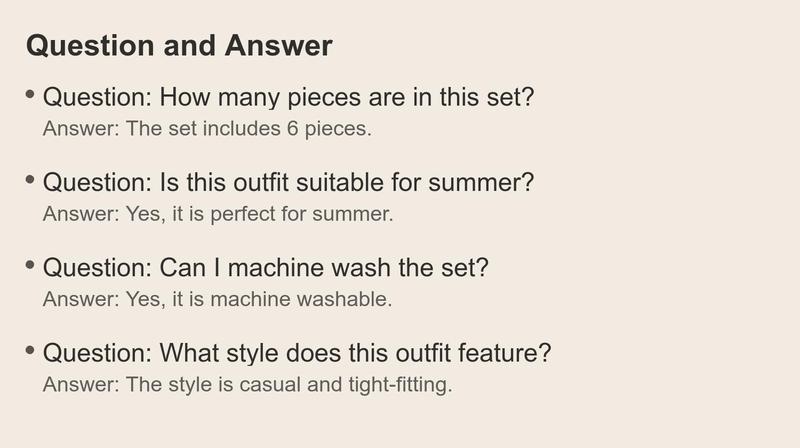Click the word 'Question' in the title

pyautogui.click(x=90, y=45)
